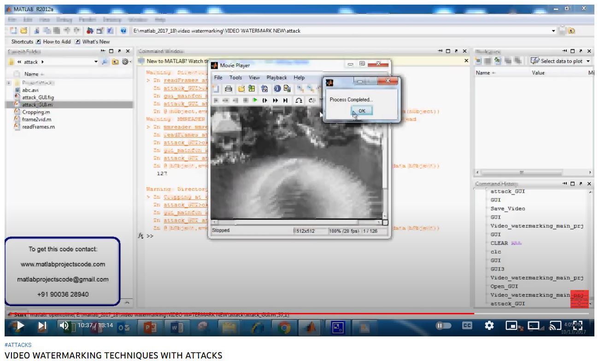
Task: Click export-to-image-tool icon in Movie Player
Action: pyautogui.click(x=264, y=89)
